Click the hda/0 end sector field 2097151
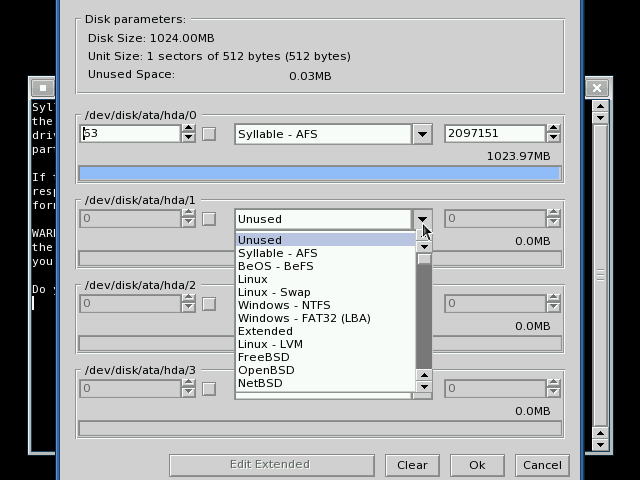 pyautogui.click(x=493, y=134)
